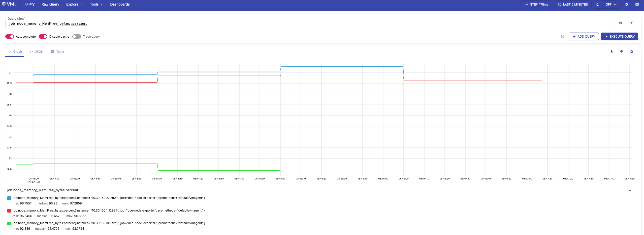The image size is (644, 235).
Task: Disable the Autocomplete toggle
Action: point(10,37)
